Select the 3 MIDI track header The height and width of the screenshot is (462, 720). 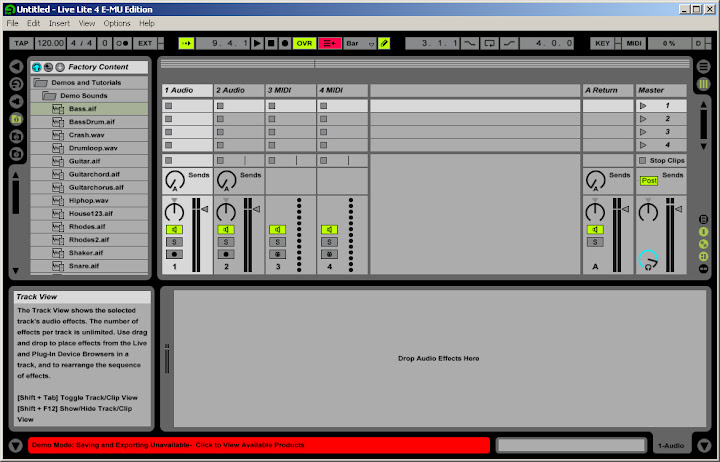click(291, 90)
